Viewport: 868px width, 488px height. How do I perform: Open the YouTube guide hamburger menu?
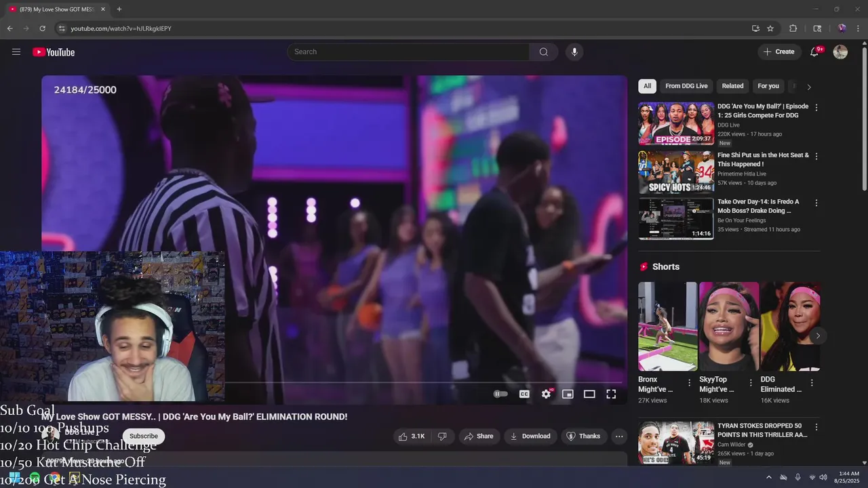(x=16, y=52)
